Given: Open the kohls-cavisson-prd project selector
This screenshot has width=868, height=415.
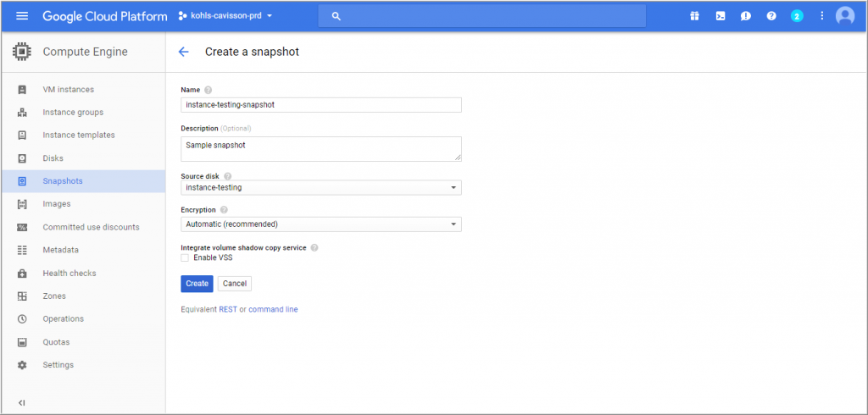Looking at the screenshot, I should [225, 16].
